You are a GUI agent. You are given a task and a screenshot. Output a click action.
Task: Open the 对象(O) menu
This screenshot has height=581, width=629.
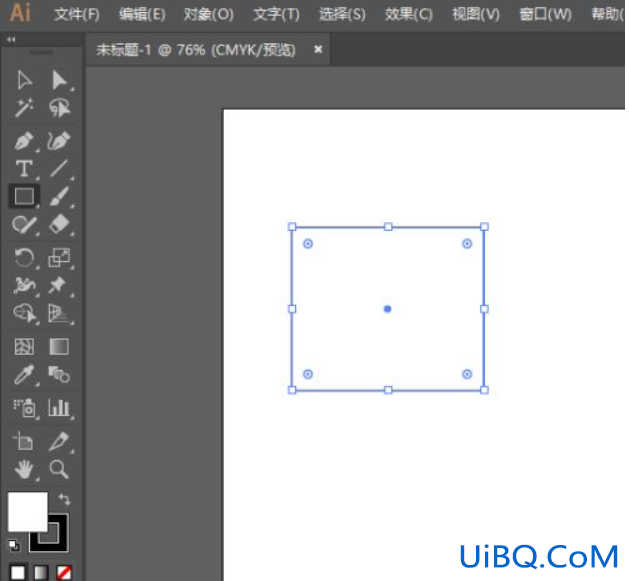click(209, 15)
